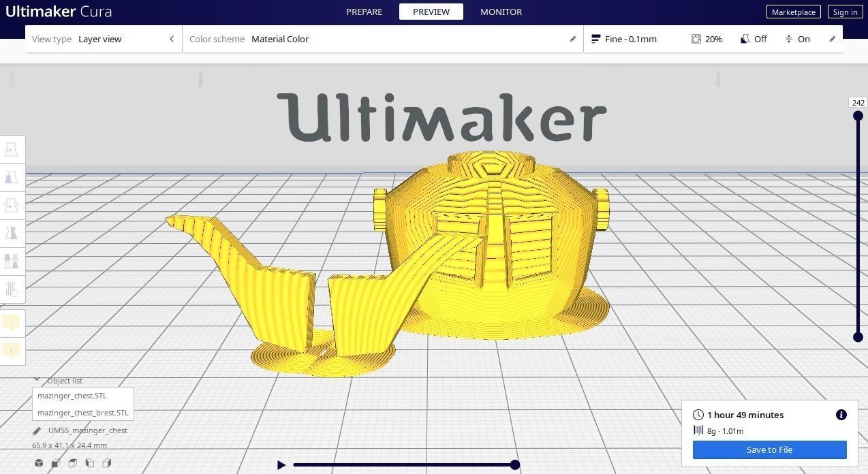Collapse the View type panel chevron

click(x=172, y=39)
